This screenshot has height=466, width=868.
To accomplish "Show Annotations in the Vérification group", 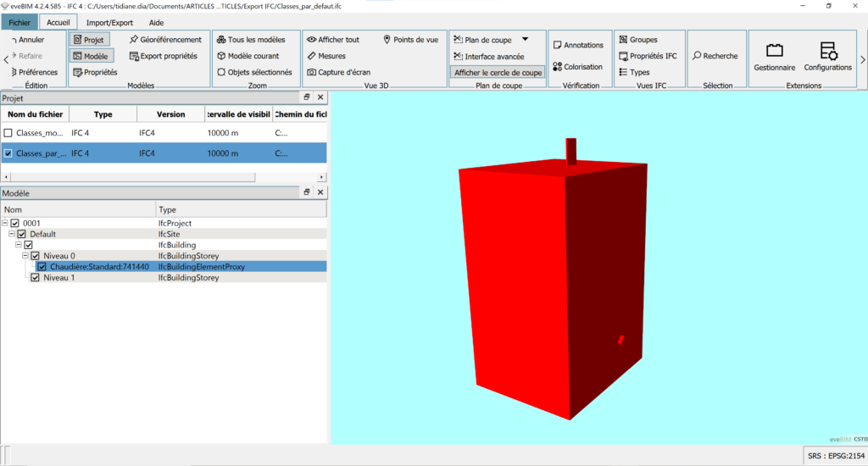I will (x=577, y=45).
